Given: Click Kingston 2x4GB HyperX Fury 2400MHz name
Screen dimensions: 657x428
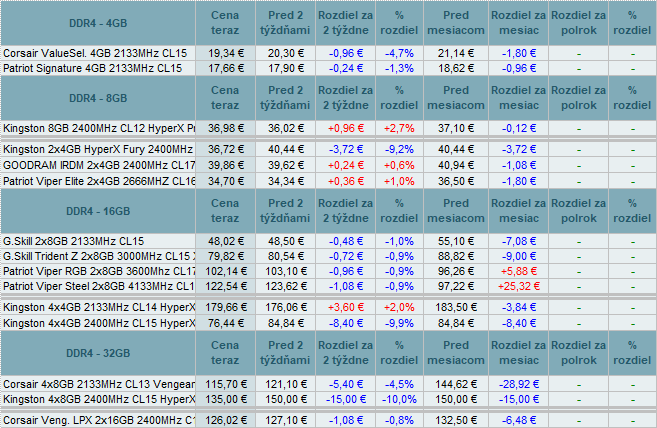Looking at the screenshot, I should (x=98, y=149).
